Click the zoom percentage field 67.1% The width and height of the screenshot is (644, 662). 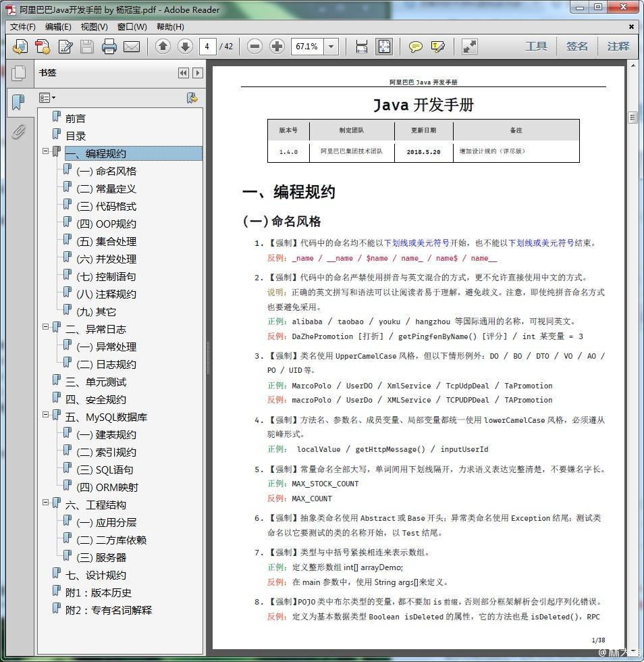[x=307, y=47]
